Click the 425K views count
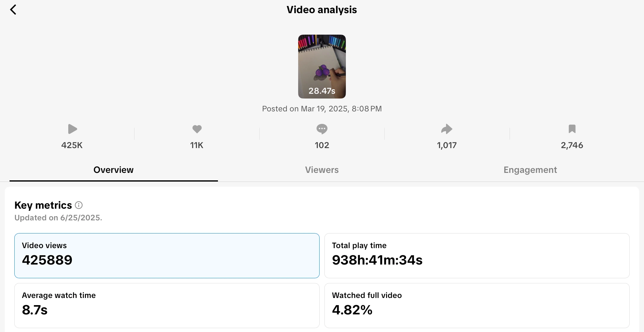 [72, 145]
